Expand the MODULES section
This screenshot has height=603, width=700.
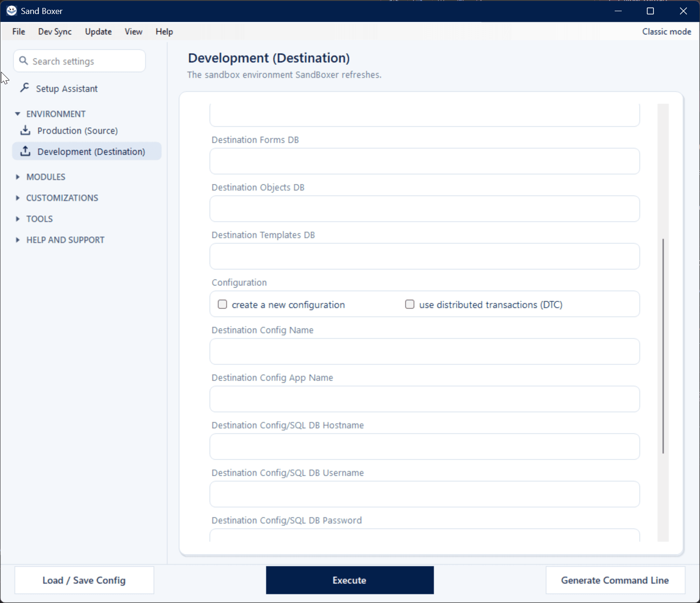point(18,177)
